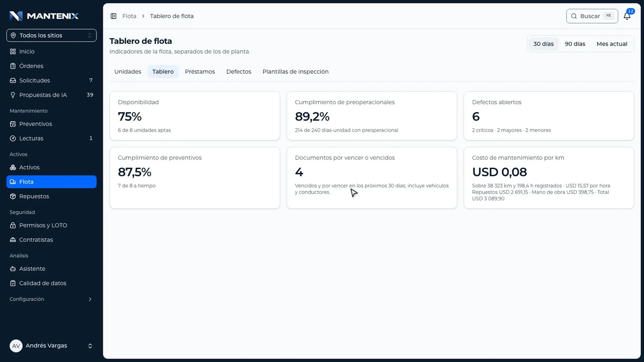
Task: Click Solicitudes inbox icon
Action: [13, 80]
